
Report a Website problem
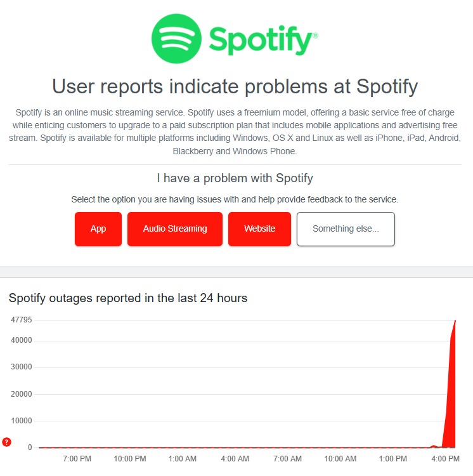coord(259,229)
